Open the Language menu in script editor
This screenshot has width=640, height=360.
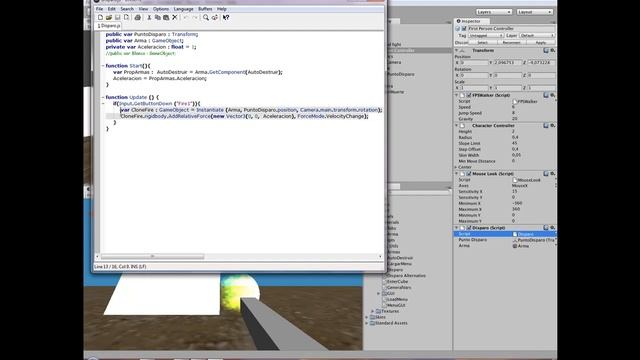pos(184,9)
